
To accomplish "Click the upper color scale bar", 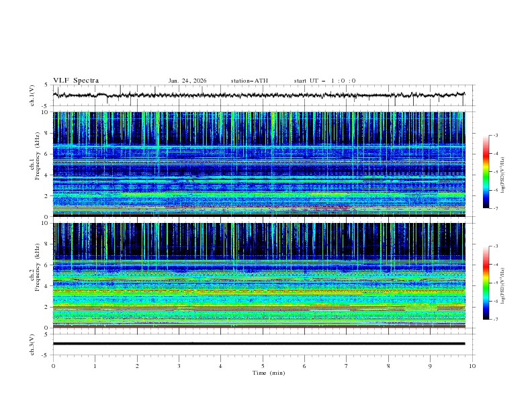I will [486, 172].
